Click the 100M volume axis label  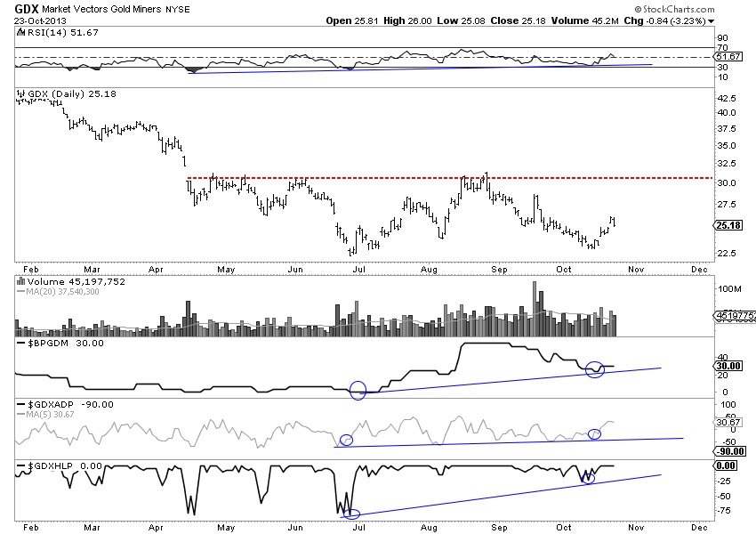coord(730,289)
